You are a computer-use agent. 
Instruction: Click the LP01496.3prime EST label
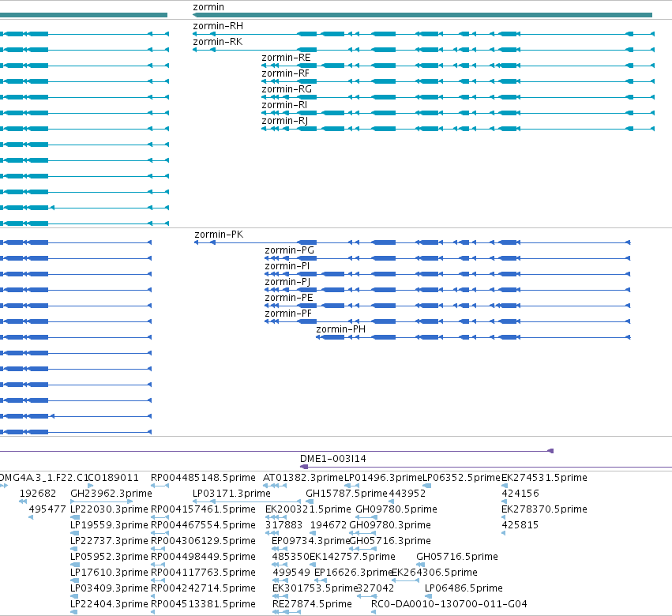pyautogui.click(x=383, y=478)
